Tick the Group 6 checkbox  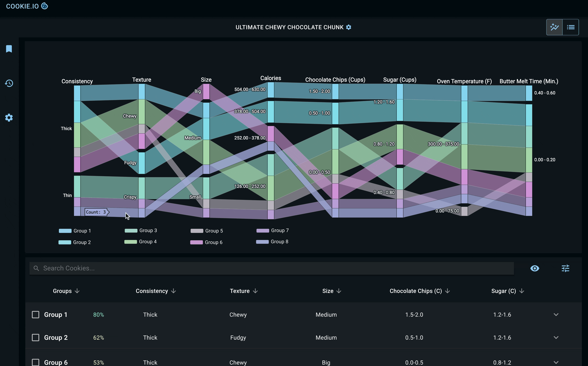[x=35, y=362]
